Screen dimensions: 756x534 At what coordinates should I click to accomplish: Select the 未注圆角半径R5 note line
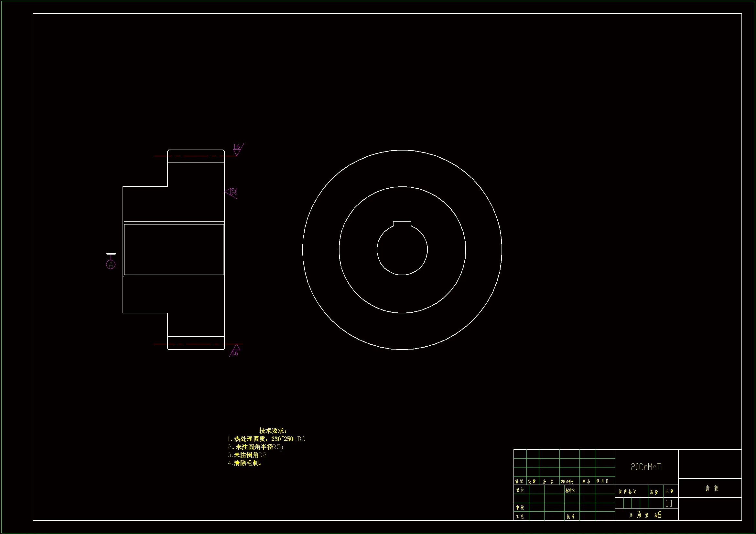coord(255,447)
